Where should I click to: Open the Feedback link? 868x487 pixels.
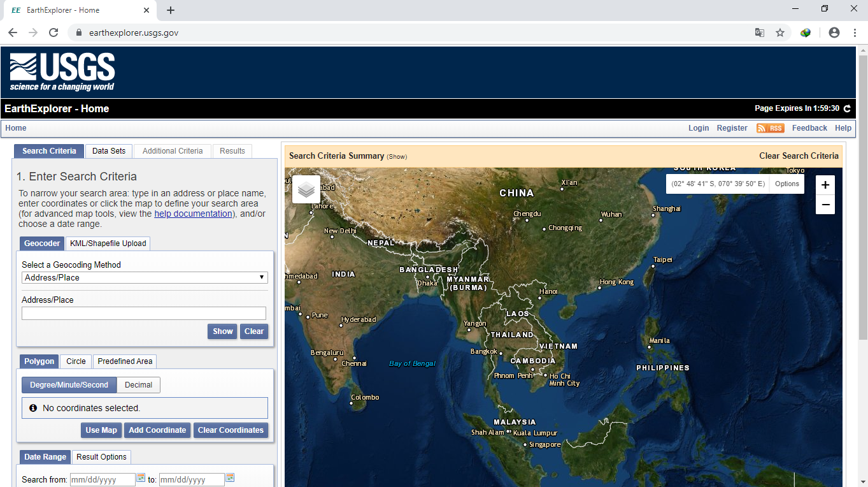(809, 128)
